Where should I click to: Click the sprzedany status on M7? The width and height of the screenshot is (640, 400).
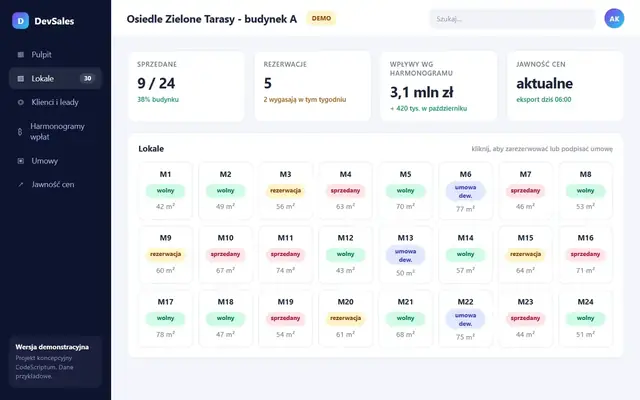click(525, 191)
